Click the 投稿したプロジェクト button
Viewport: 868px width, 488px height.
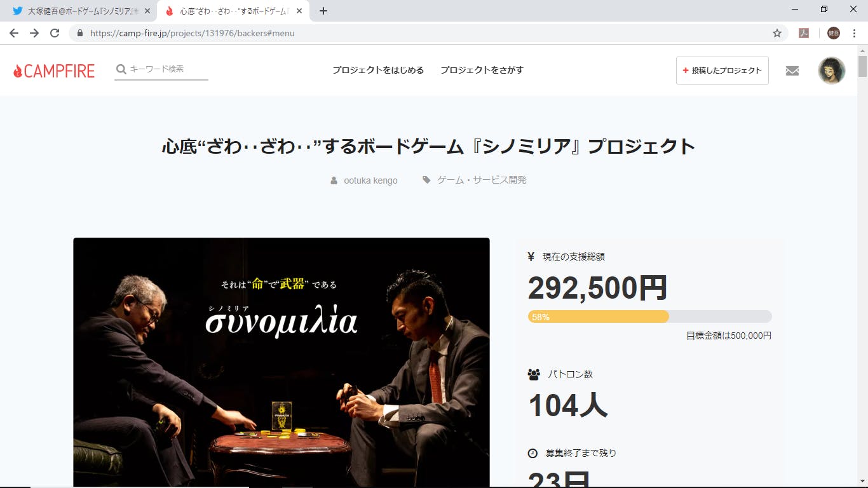pos(722,71)
